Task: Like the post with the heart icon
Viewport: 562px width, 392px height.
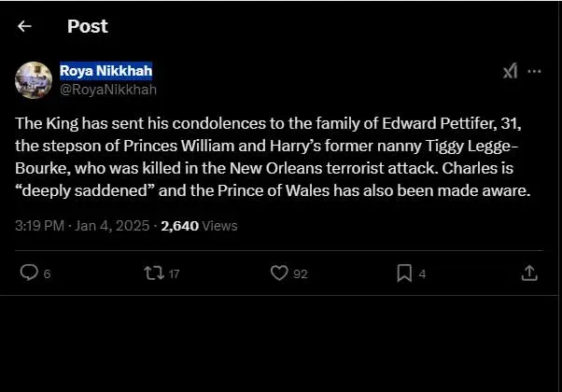Action: (278, 273)
